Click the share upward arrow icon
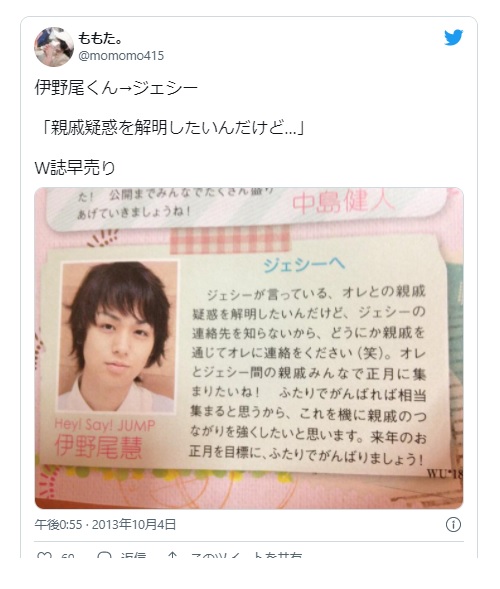The image size is (500, 589). tap(172, 555)
